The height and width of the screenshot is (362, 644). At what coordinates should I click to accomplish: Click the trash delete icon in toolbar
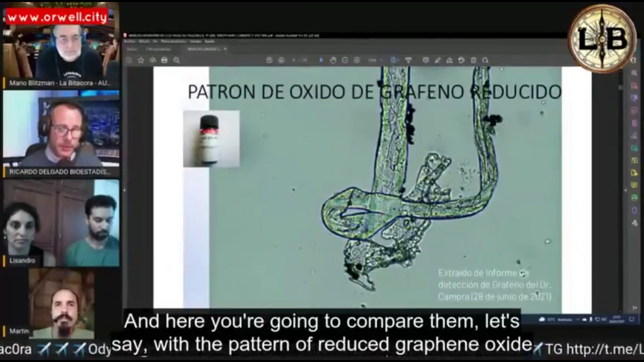(x=473, y=60)
